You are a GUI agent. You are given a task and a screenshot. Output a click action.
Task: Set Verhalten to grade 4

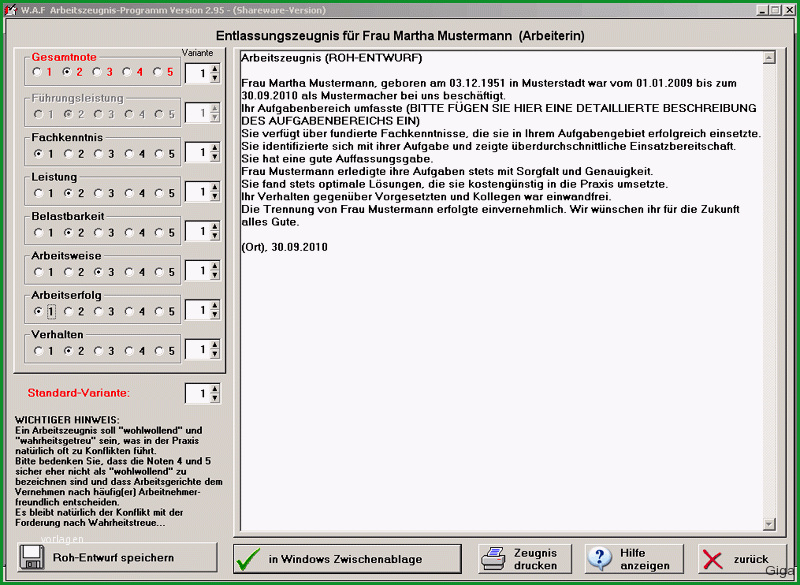pos(129,350)
